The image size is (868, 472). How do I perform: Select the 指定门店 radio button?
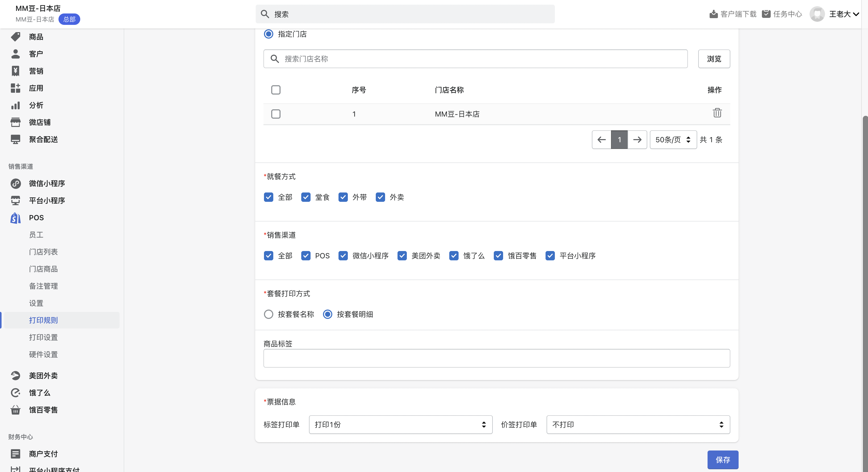[x=269, y=34]
